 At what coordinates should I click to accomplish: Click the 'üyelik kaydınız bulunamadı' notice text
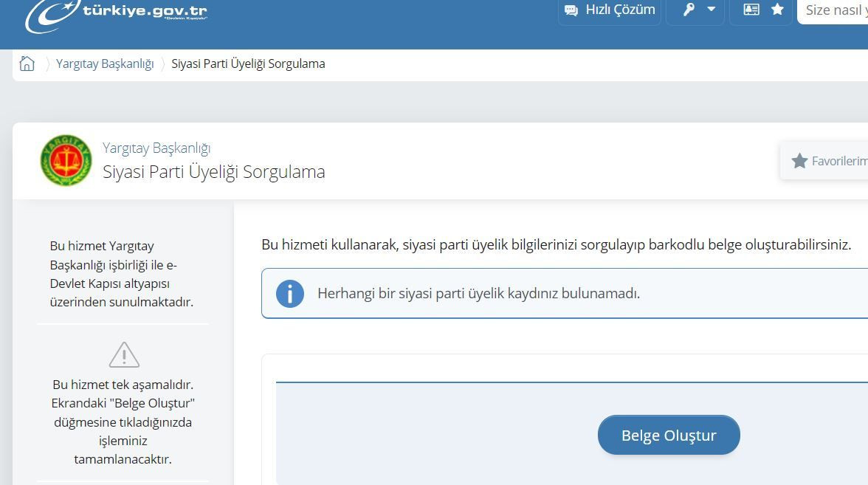478,294
